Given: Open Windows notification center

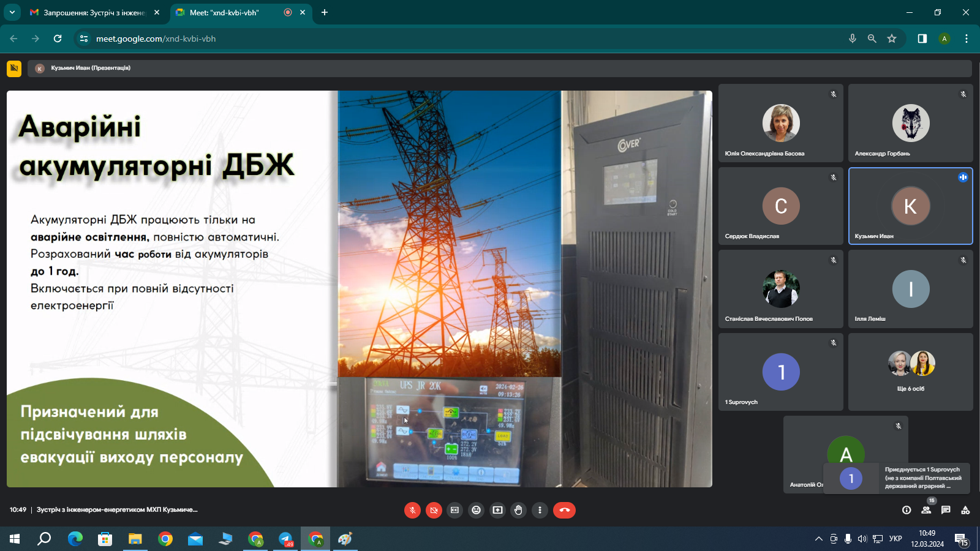Looking at the screenshot, I should click(962, 539).
